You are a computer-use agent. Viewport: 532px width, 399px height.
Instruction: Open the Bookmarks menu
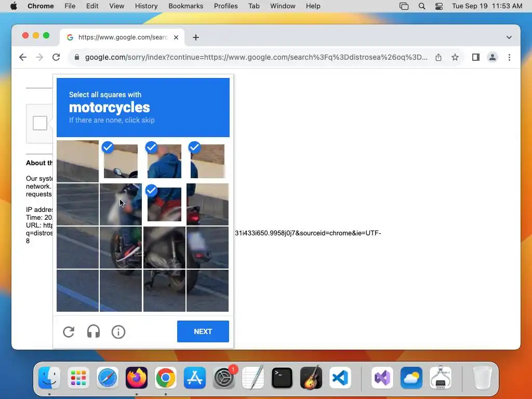(x=185, y=6)
